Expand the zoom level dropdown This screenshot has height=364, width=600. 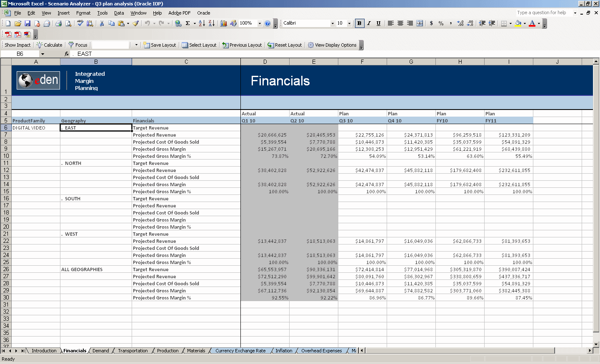point(259,23)
